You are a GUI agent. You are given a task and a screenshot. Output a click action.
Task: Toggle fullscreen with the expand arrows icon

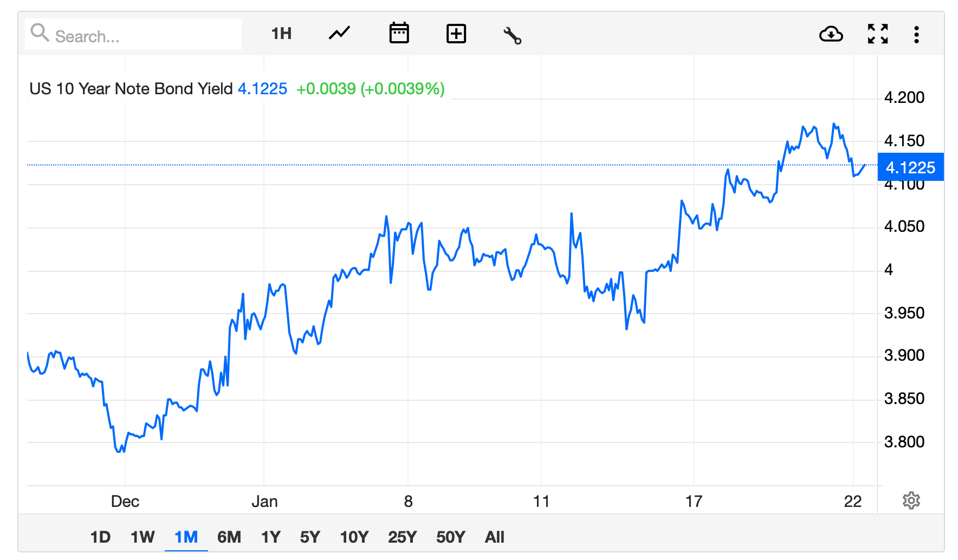click(x=878, y=34)
